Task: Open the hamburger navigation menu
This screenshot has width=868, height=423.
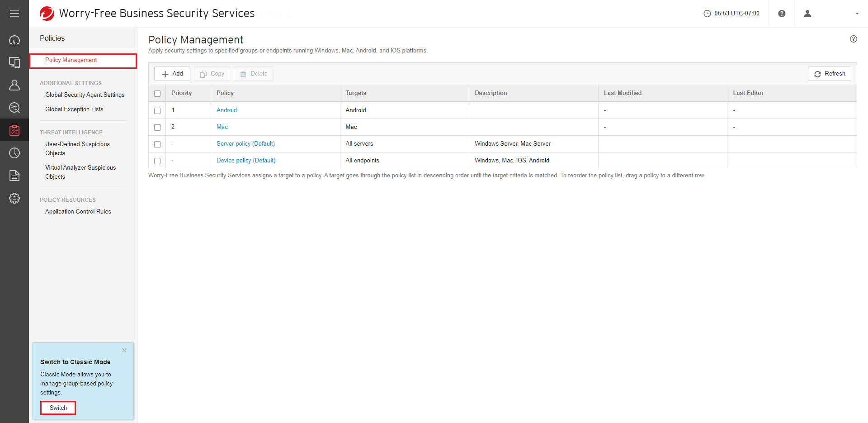Action: tap(14, 14)
